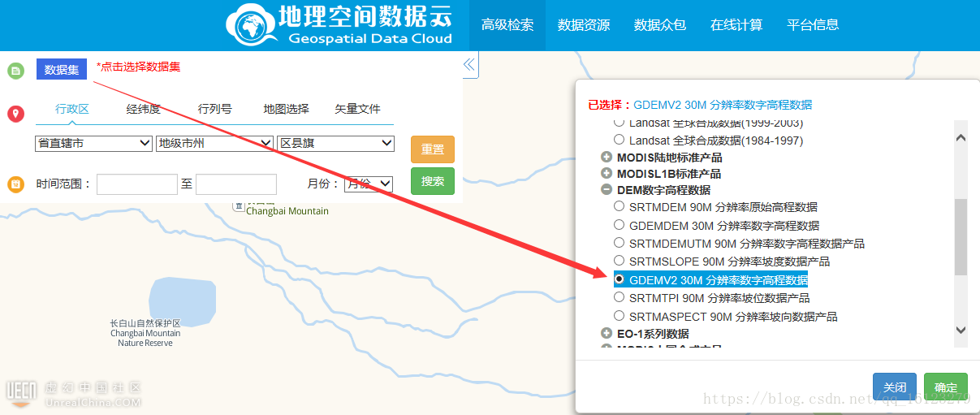Open the 区县旗 county dropdown

(336, 143)
